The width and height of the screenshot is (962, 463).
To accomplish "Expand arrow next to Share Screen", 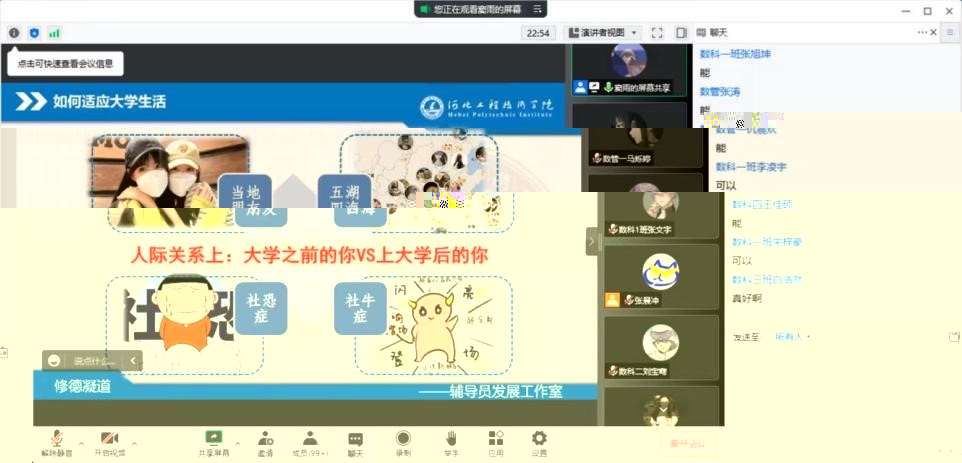I will (x=237, y=441).
